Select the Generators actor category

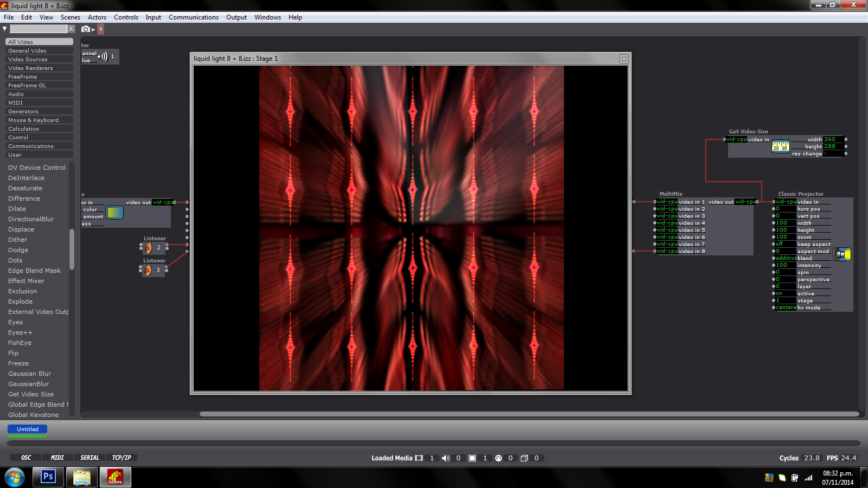[39, 111]
